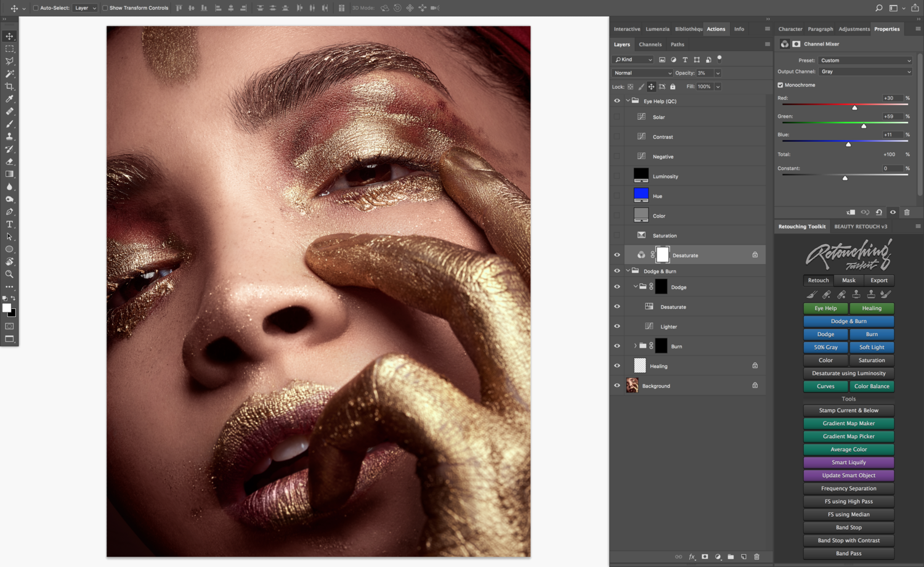The height and width of the screenshot is (567, 924).
Task: Select the Clone Stamp tool
Action: (9, 136)
